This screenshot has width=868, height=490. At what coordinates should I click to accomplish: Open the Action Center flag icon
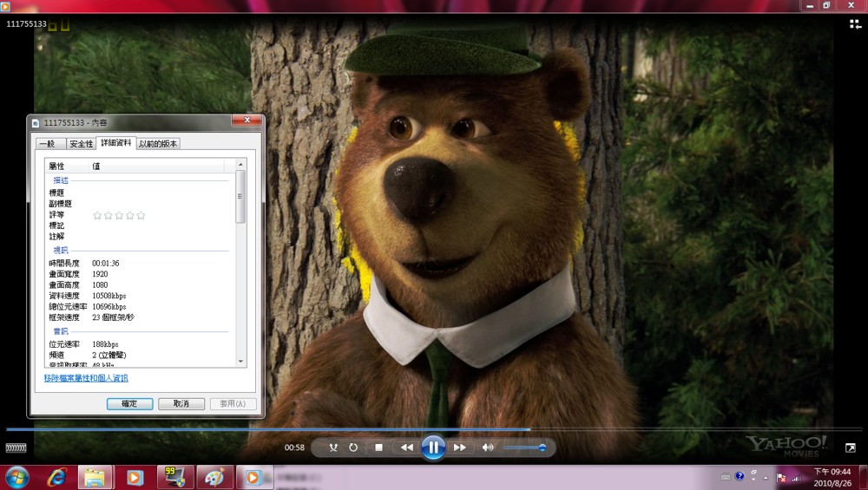(782, 477)
